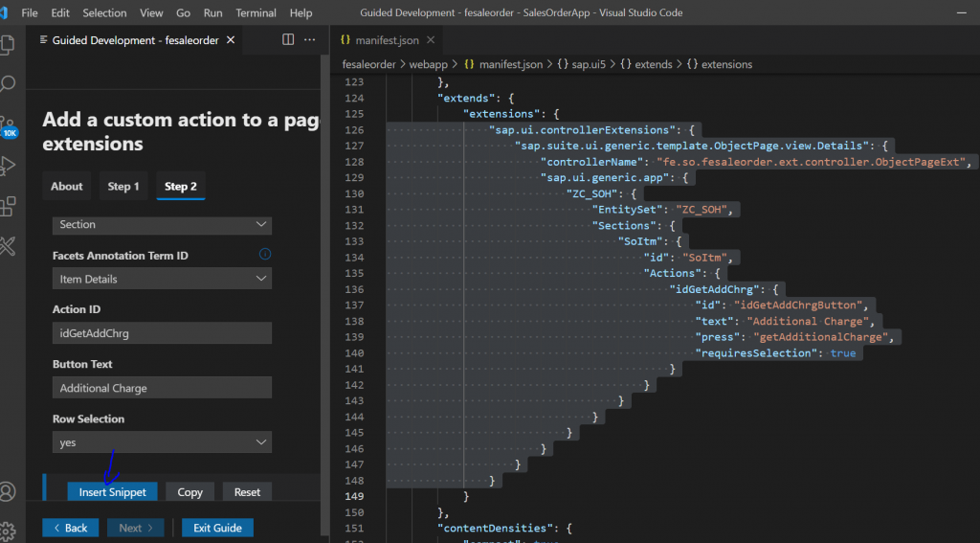980x543 pixels.
Task: Click the "sap.ui.controllerExtensions" key on line 126
Action: click(x=583, y=129)
